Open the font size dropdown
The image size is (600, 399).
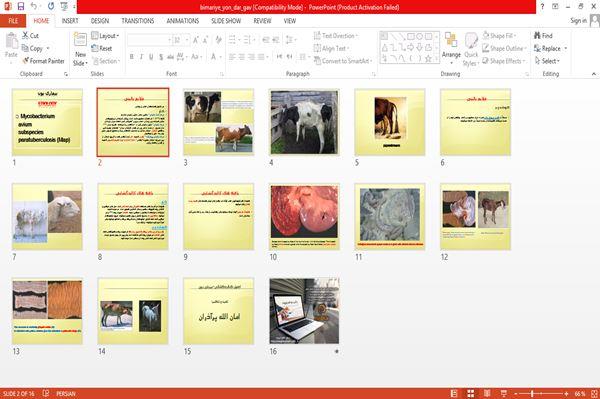pyautogui.click(x=187, y=40)
